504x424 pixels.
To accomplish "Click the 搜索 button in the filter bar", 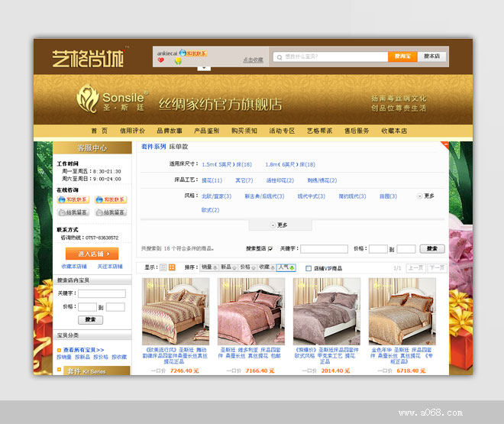I will [x=432, y=249].
